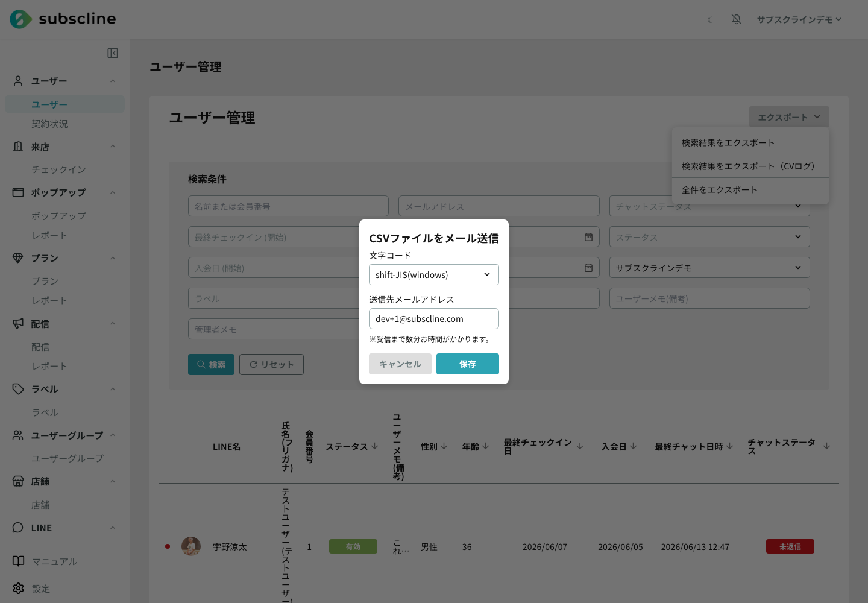Click the muted notification bell icon

[x=737, y=19]
